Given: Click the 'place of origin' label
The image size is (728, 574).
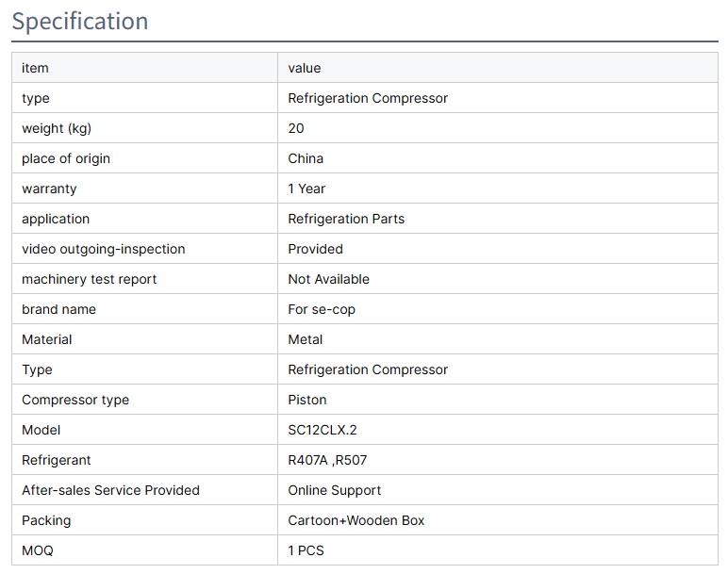Looking at the screenshot, I should coord(66,158).
